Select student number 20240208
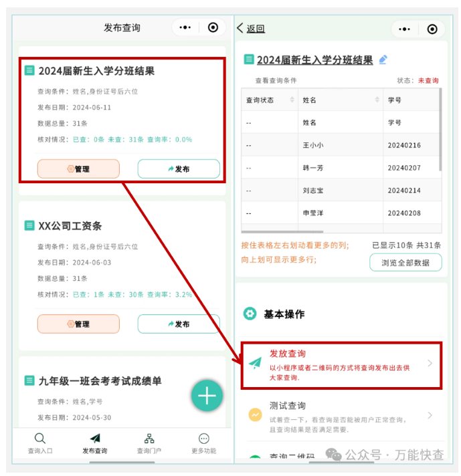Image resolution: width=461 pixels, height=476 pixels. (404, 213)
